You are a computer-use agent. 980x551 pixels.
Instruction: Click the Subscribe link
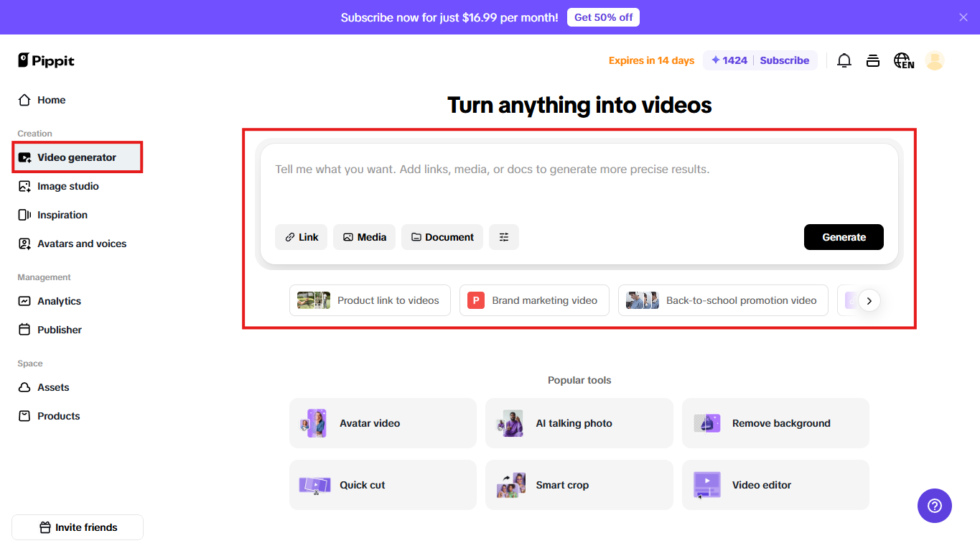point(785,60)
